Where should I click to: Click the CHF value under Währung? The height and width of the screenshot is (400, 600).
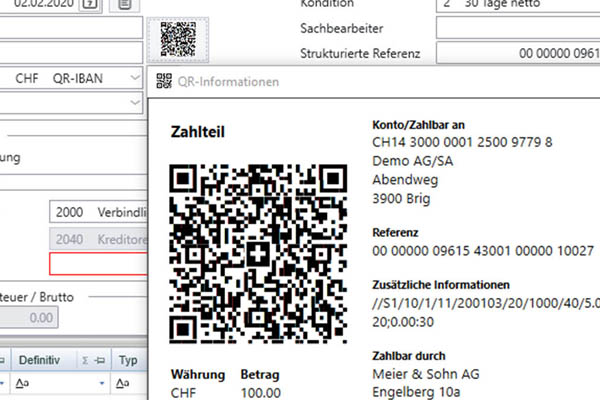(183, 393)
